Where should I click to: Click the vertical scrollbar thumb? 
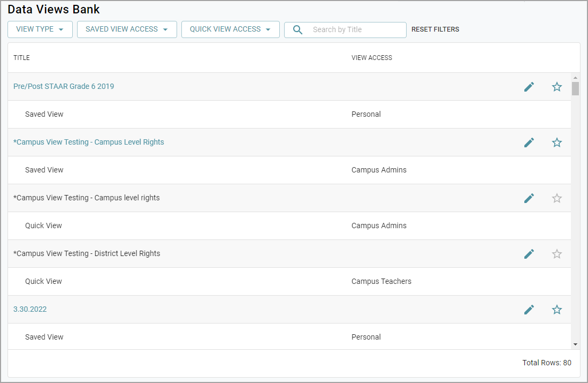pos(575,88)
